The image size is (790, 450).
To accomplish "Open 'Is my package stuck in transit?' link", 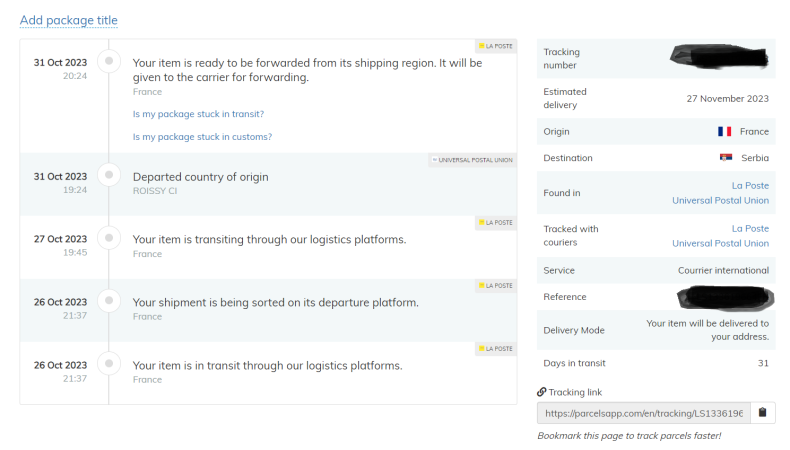I will pos(198,114).
